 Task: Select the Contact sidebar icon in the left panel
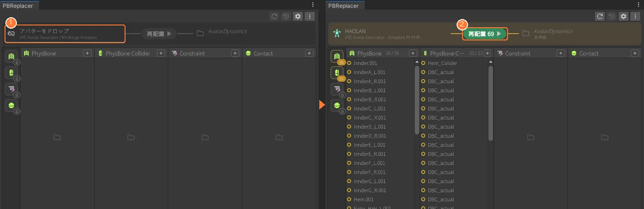11,105
